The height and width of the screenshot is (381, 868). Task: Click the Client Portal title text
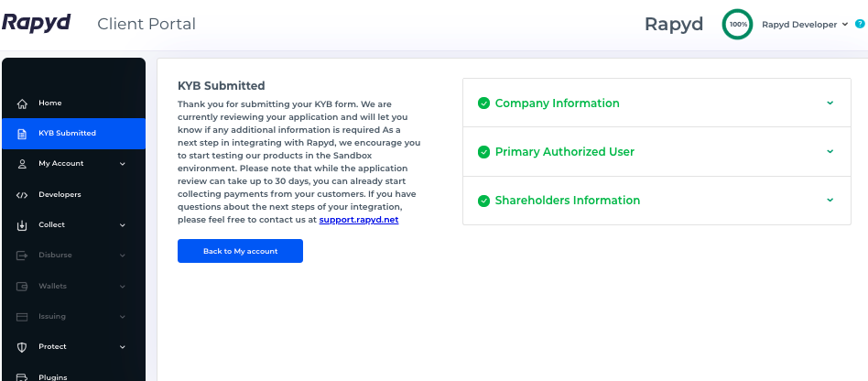pyautogui.click(x=146, y=25)
